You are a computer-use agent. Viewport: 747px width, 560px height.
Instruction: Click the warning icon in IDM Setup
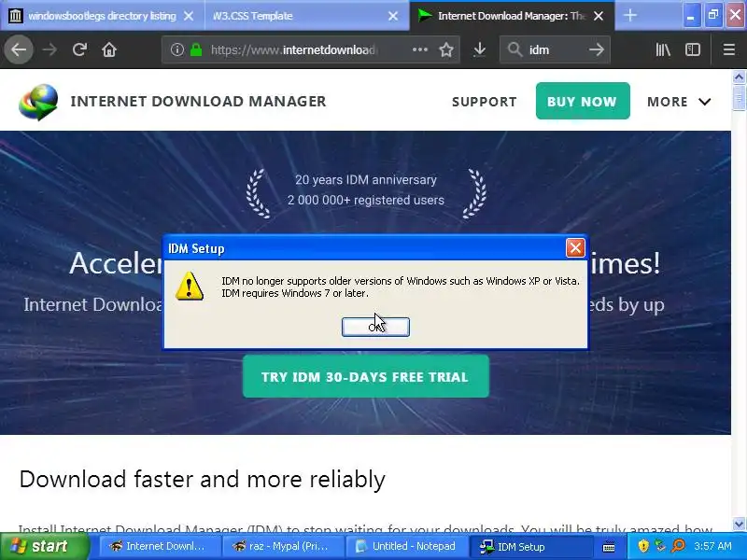click(190, 287)
